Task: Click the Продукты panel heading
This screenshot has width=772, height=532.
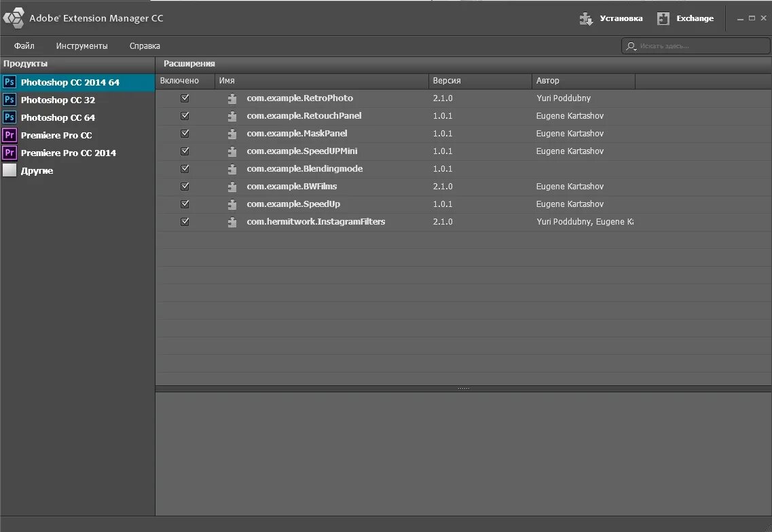Action: [x=25, y=64]
